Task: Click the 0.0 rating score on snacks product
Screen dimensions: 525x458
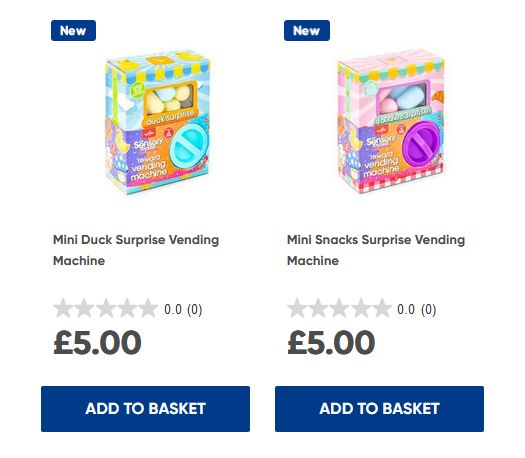Action: tap(406, 310)
